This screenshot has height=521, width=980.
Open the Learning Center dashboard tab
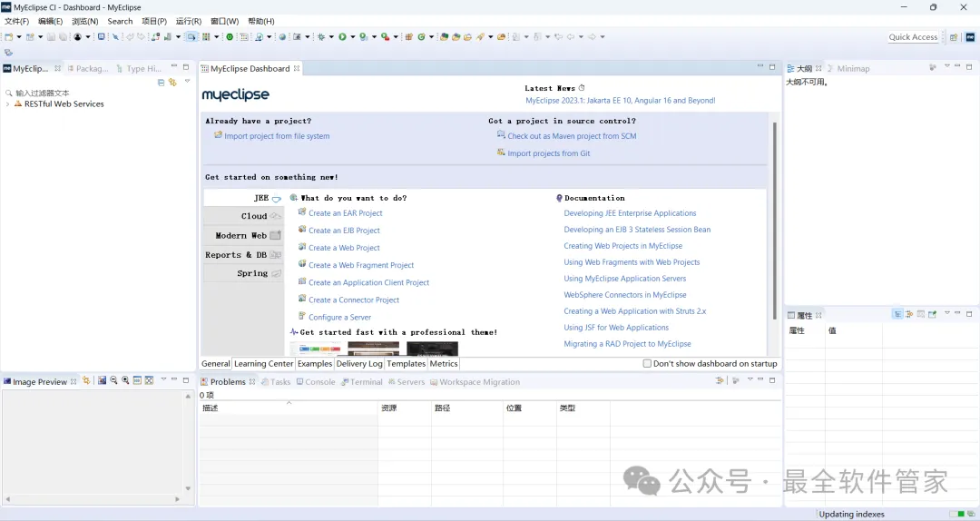coord(263,364)
